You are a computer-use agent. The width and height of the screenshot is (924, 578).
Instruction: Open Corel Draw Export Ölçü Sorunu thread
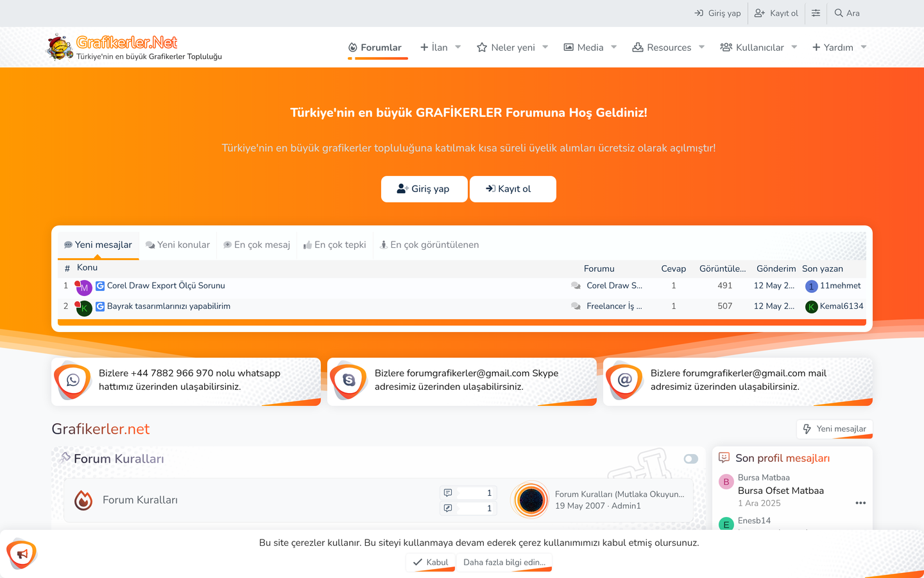coord(166,286)
